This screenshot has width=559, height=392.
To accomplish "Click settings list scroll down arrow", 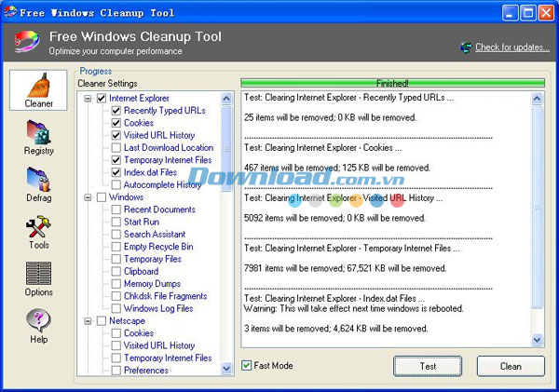I will (226, 368).
